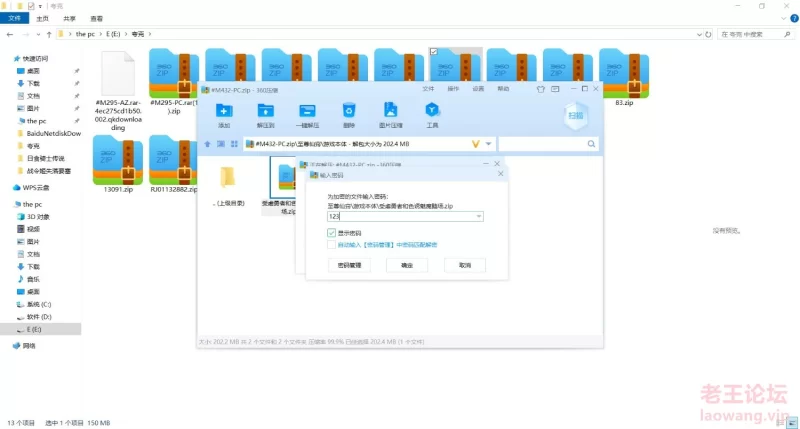Open the 设置 menu in 360压缩

coord(478,89)
